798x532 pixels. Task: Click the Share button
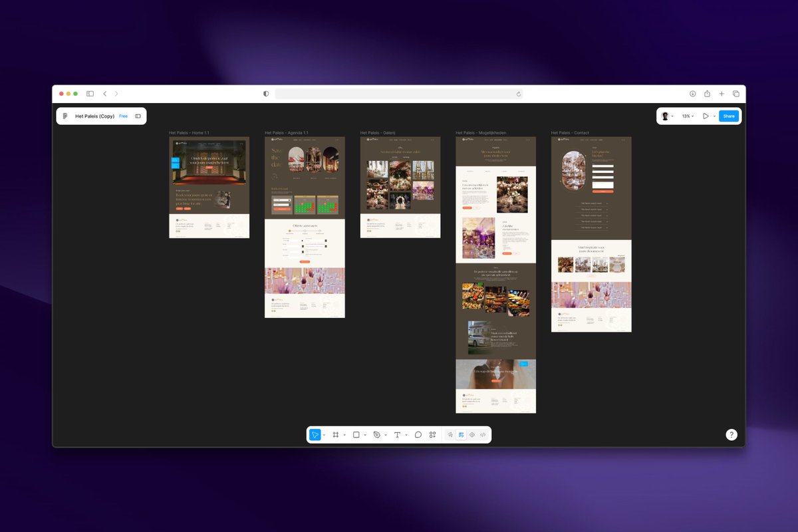coord(729,116)
